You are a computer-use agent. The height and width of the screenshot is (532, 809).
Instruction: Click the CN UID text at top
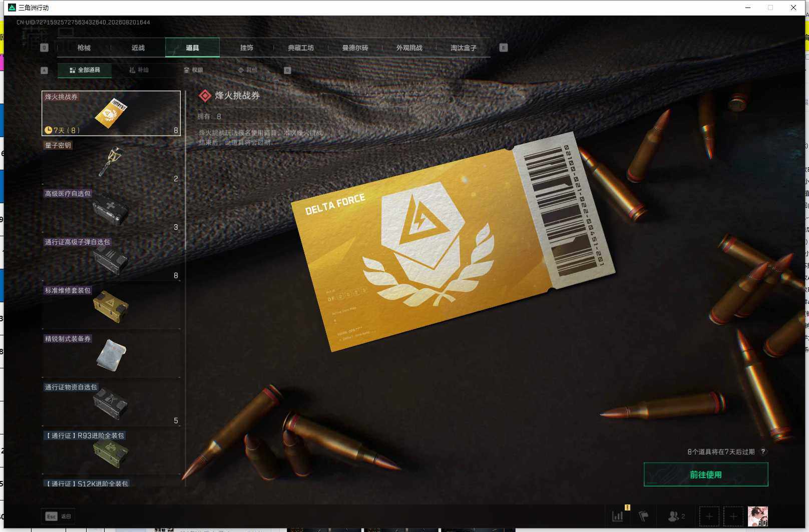[83, 22]
